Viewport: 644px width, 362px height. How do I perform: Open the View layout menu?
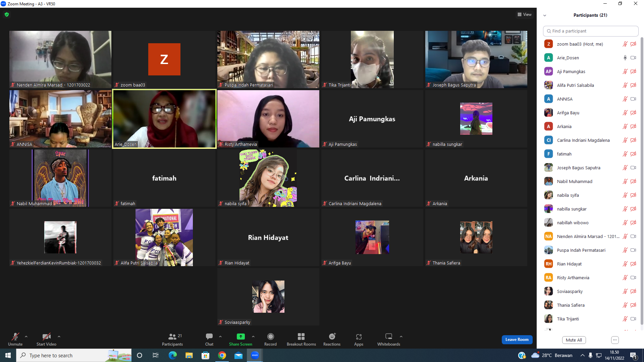tap(525, 14)
